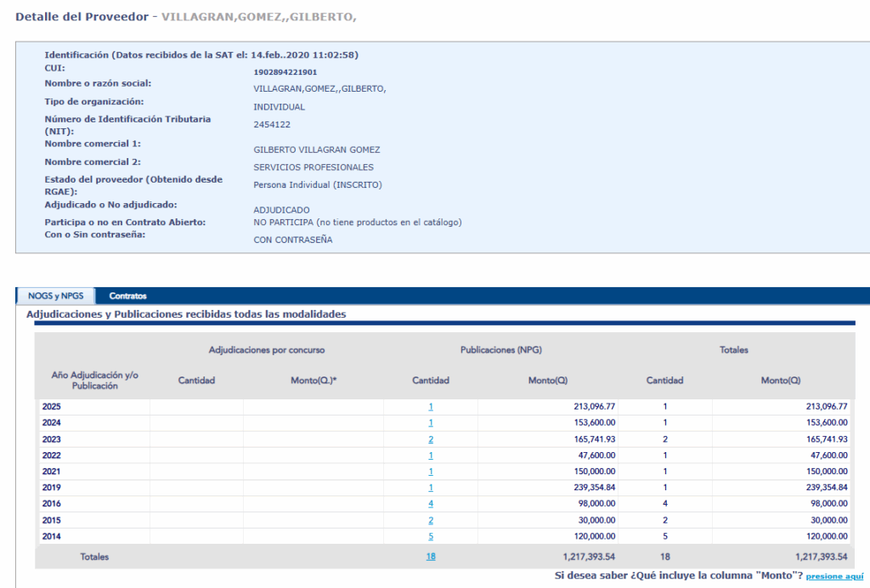Switch to the Contratos tab
This screenshot has height=588, width=870.
pyautogui.click(x=127, y=296)
